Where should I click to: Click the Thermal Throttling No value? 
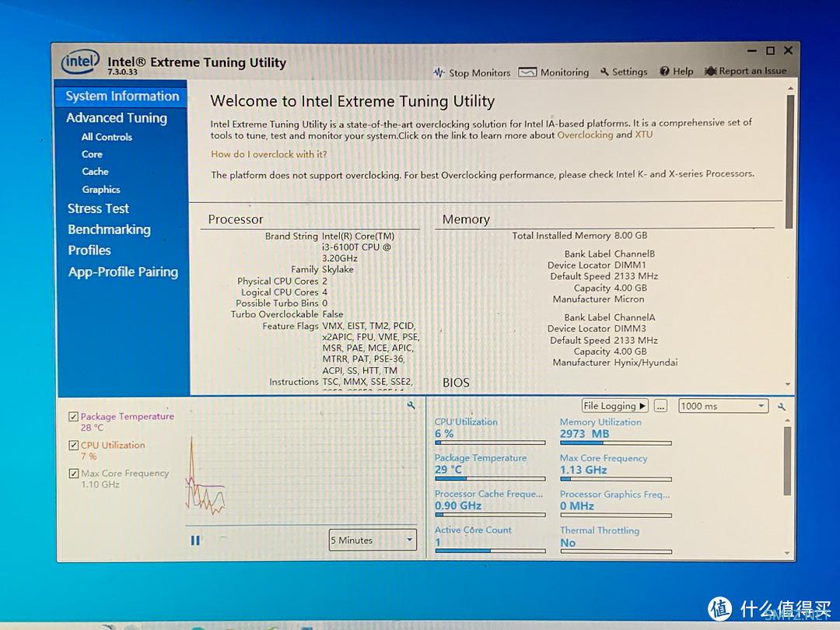(x=568, y=543)
